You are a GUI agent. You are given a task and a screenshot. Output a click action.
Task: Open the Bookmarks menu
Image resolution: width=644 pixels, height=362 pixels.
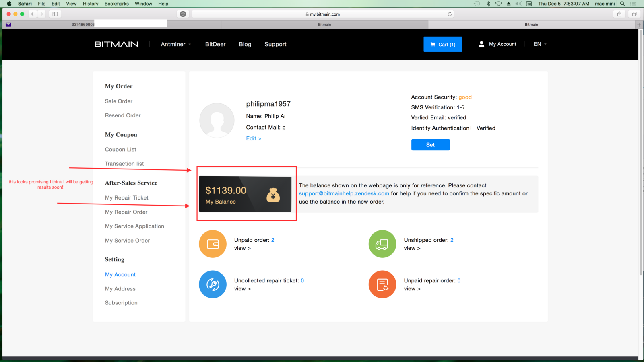click(117, 4)
